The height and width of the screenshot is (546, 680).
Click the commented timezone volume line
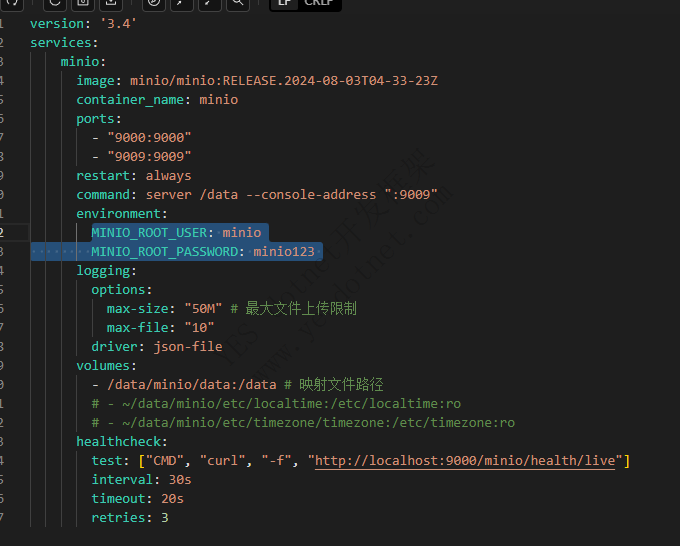303,423
